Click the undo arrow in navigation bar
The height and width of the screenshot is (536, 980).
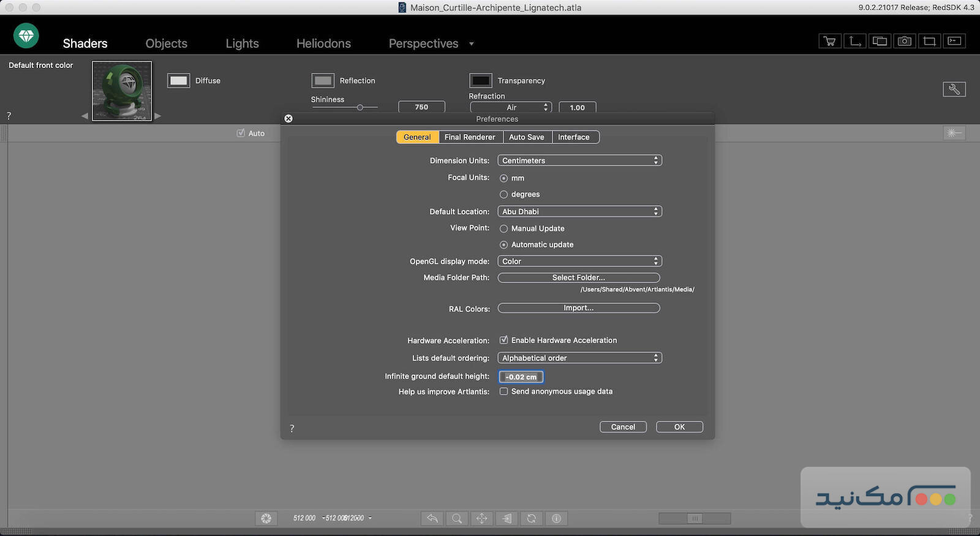(x=432, y=518)
